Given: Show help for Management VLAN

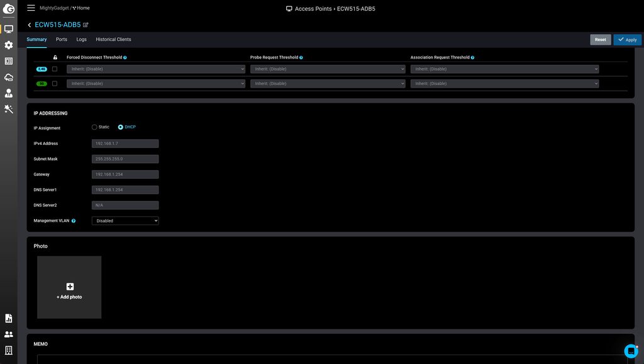Looking at the screenshot, I should tap(74, 221).
